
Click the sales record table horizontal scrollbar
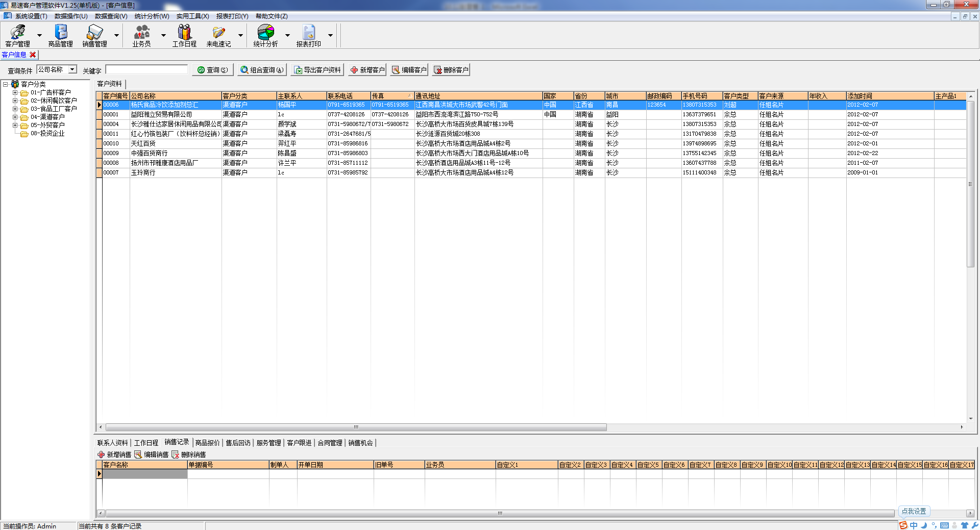click(500, 513)
